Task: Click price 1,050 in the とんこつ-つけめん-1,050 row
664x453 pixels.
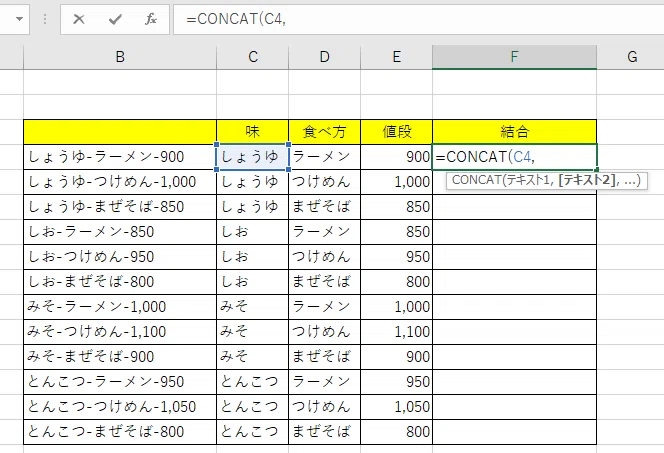Action: tap(396, 407)
